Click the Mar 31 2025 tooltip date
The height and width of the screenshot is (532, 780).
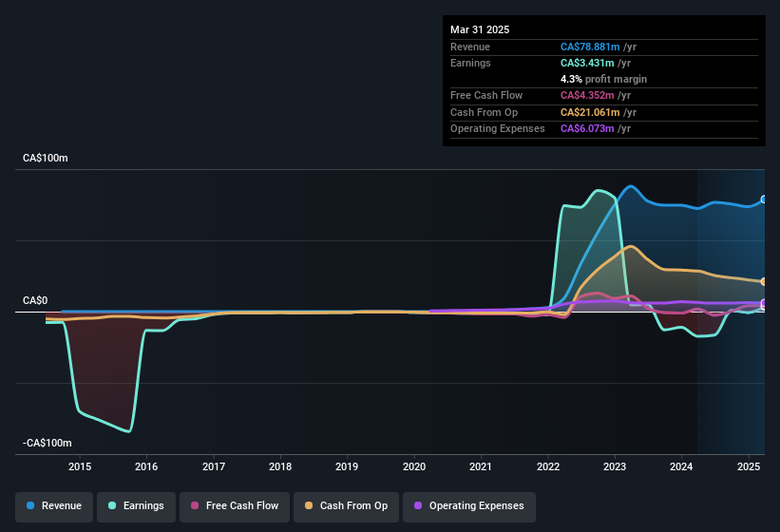pyautogui.click(x=480, y=29)
